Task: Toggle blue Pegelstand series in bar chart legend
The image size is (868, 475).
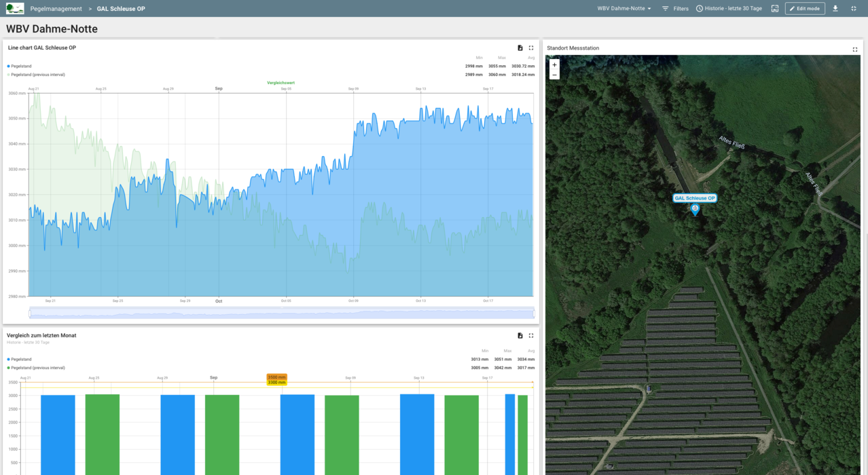Action: 21,360
